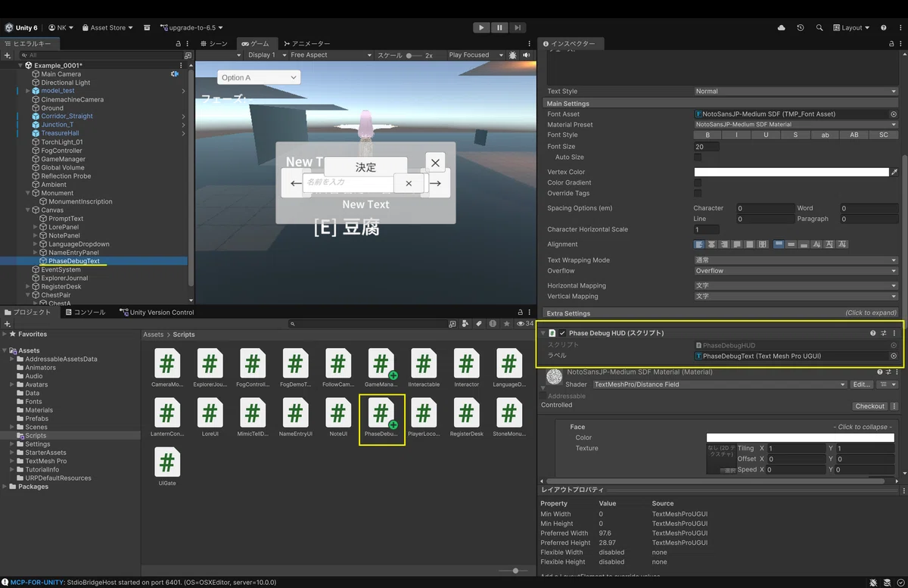Open the Undo History icon
This screenshot has height=588, width=908.
(801, 28)
